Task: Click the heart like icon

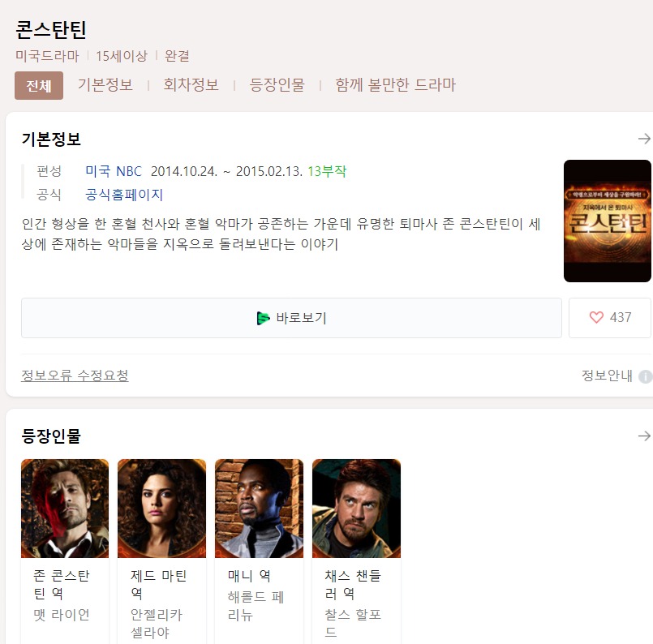Action: pos(596,317)
